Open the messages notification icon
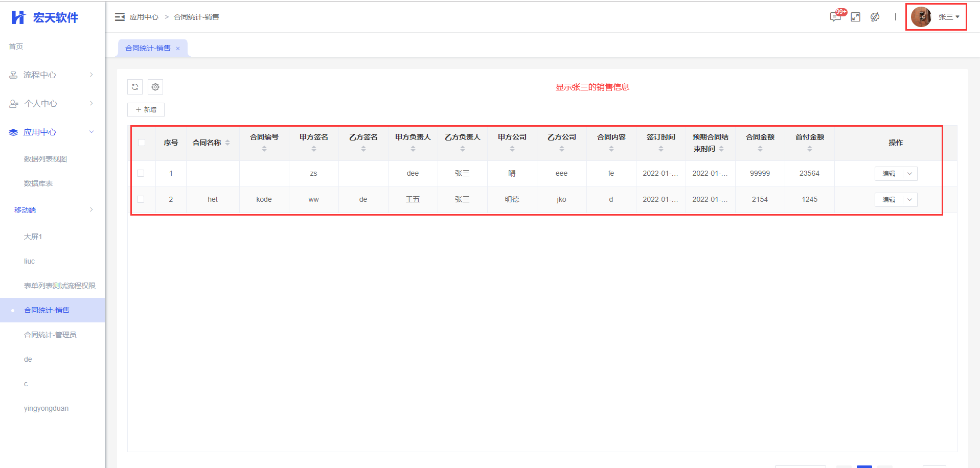The width and height of the screenshot is (980, 468). 835,17
